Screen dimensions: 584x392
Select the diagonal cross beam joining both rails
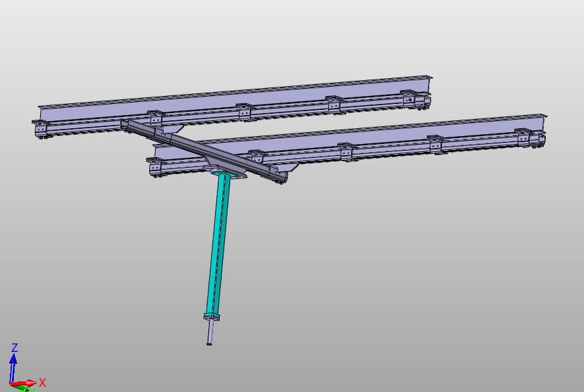204,151
